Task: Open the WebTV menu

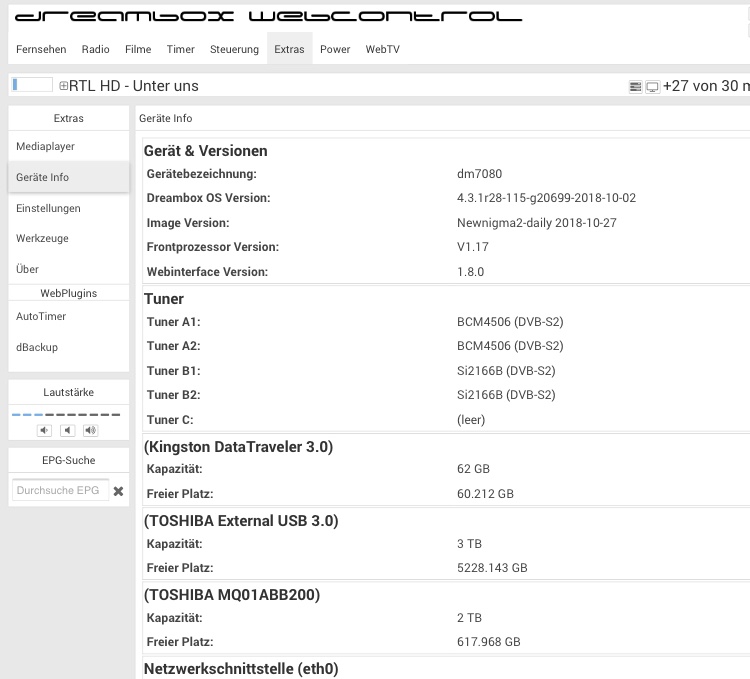Action: click(383, 49)
